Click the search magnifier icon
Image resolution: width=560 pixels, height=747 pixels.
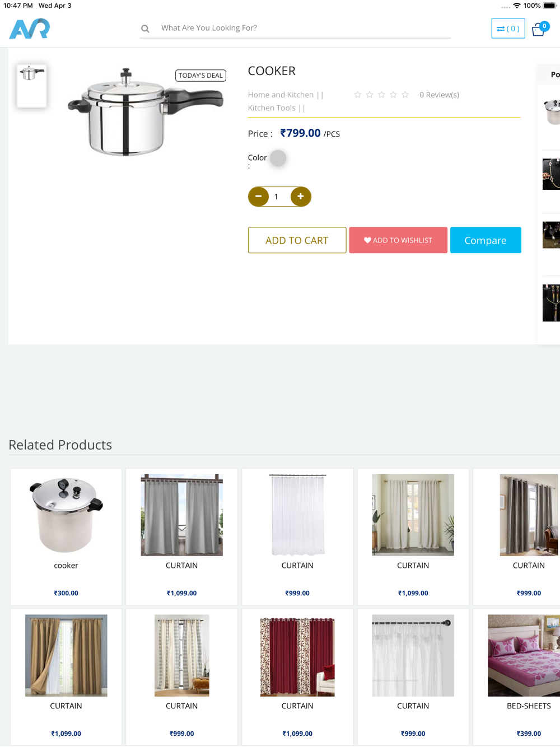[145, 29]
